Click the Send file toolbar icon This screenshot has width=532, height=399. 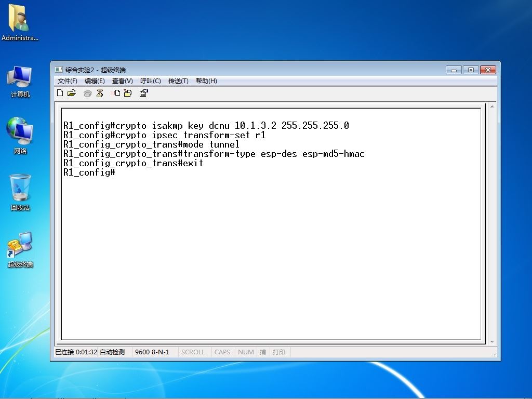pyautogui.click(x=116, y=93)
